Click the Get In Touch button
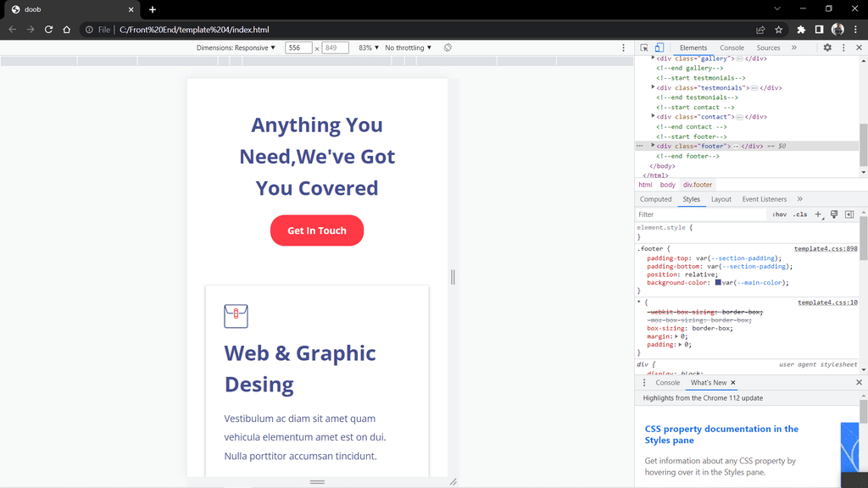The width and height of the screenshot is (868, 488). coord(317,230)
